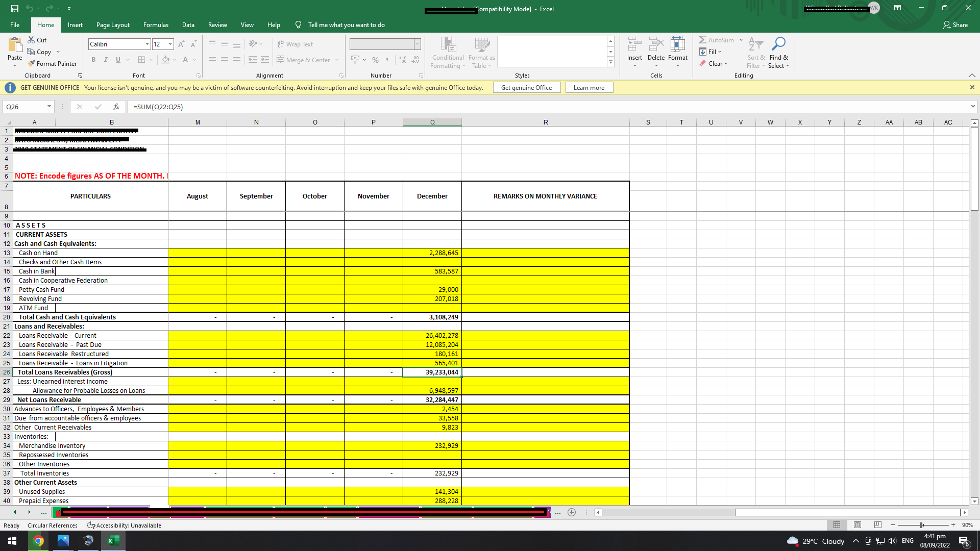Click the Learn more button
This screenshot has height=551, width=980.
[589, 88]
